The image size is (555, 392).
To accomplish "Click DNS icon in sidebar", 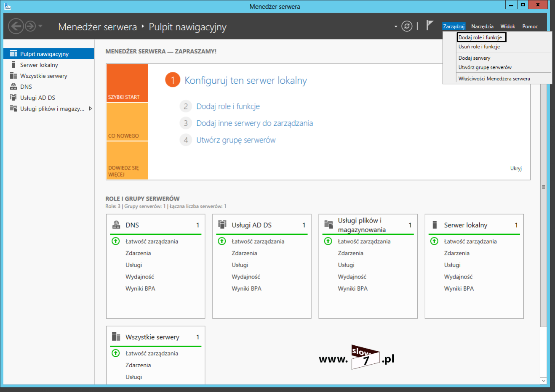I will click(x=13, y=87).
